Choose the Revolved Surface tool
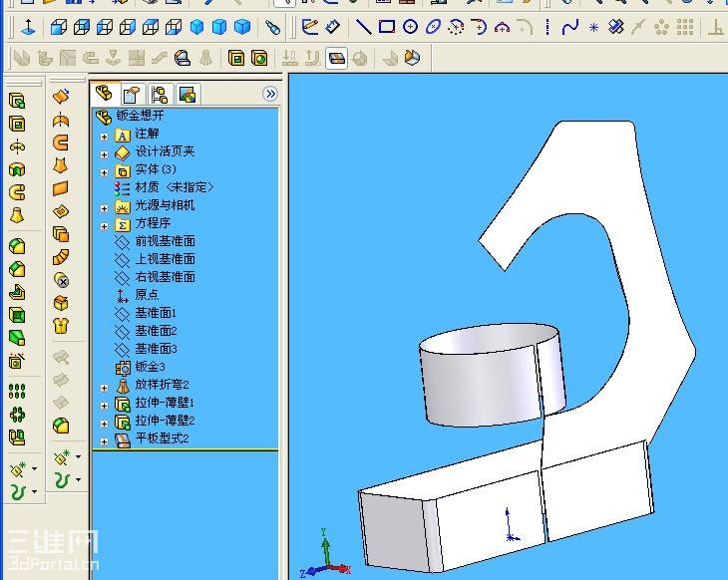This screenshot has width=728, height=580. tap(61, 121)
